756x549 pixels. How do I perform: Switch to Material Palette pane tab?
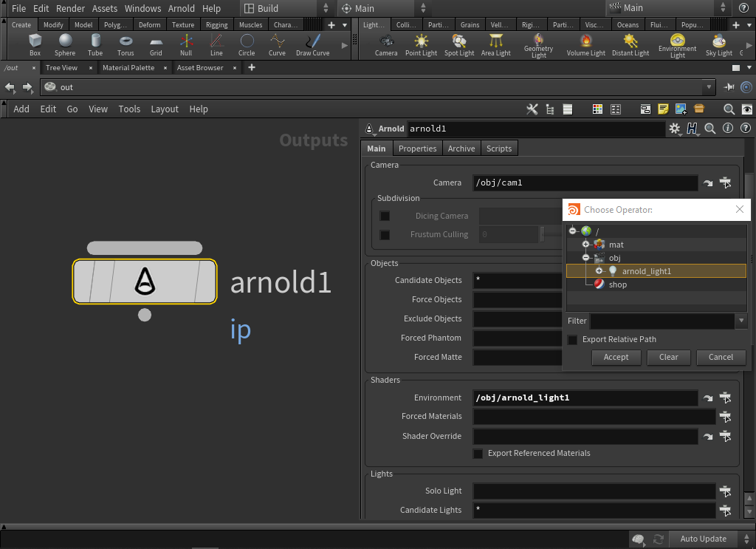pos(128,67)
